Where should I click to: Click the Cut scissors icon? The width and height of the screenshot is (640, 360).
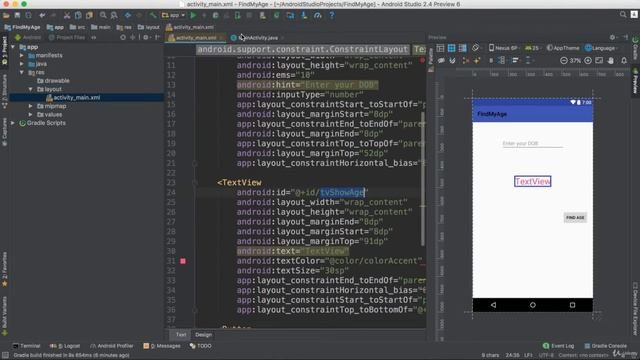coord(67,15)
